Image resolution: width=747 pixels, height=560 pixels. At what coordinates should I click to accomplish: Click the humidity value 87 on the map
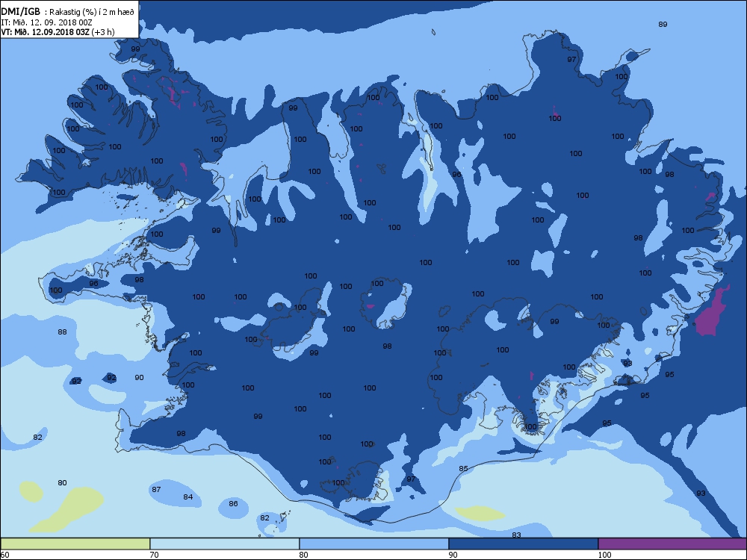point(156,489)
